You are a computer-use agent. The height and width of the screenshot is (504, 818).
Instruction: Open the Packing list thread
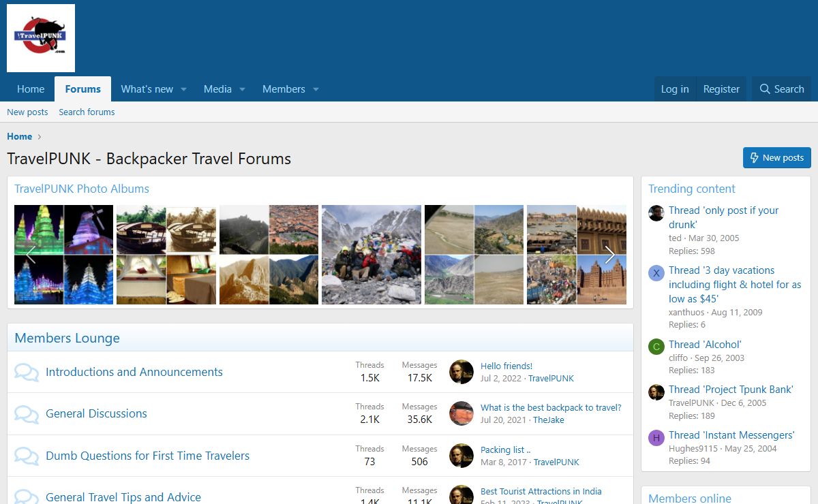tap(505, 450)
